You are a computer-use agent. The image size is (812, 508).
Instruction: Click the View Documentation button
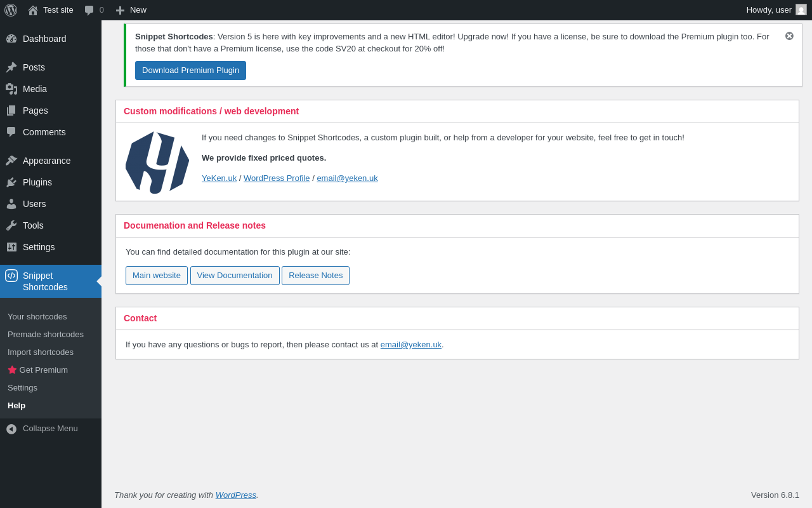point(235,276)
